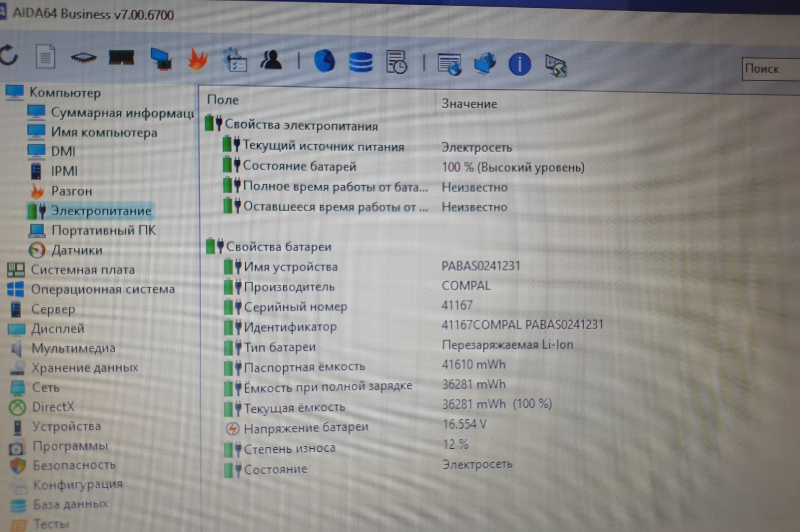Expand the Хранение данных category
Screen dimensions: 800x532
coord(84,367)
